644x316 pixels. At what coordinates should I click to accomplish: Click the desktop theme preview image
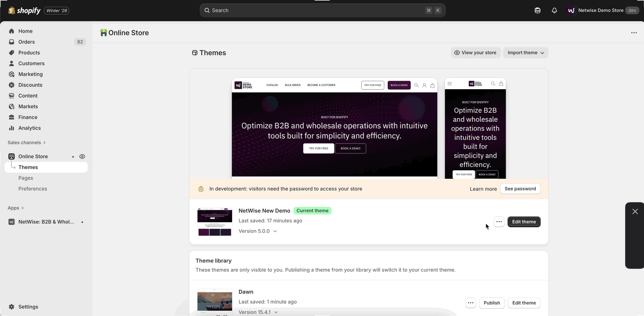(x=334, y=128)
